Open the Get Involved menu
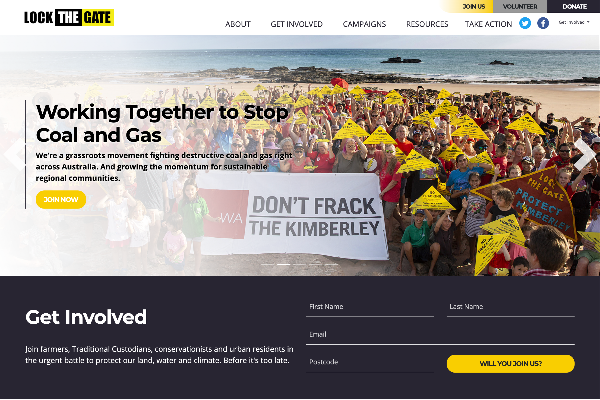 (x=297, y=24)
